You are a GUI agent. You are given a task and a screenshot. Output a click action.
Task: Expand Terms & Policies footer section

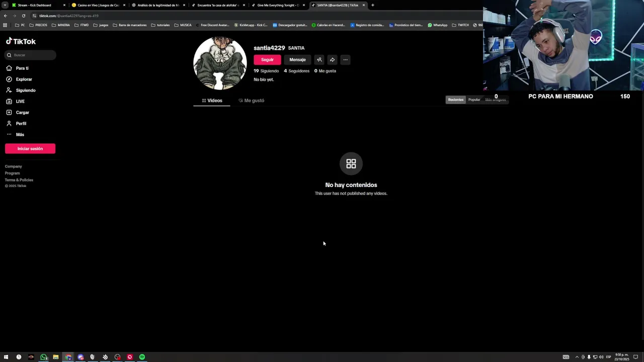pyautogui.click(x=19, y=179)
